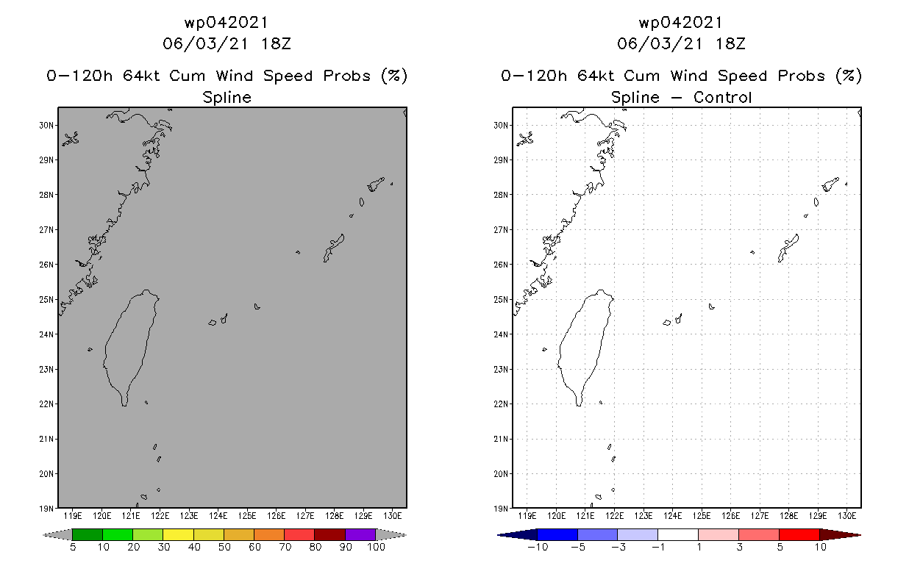Select the purple 90-100 legend swatch
The height and width of the screenshot is (588, 909).
pyautogui.click(x=360, y=534)
